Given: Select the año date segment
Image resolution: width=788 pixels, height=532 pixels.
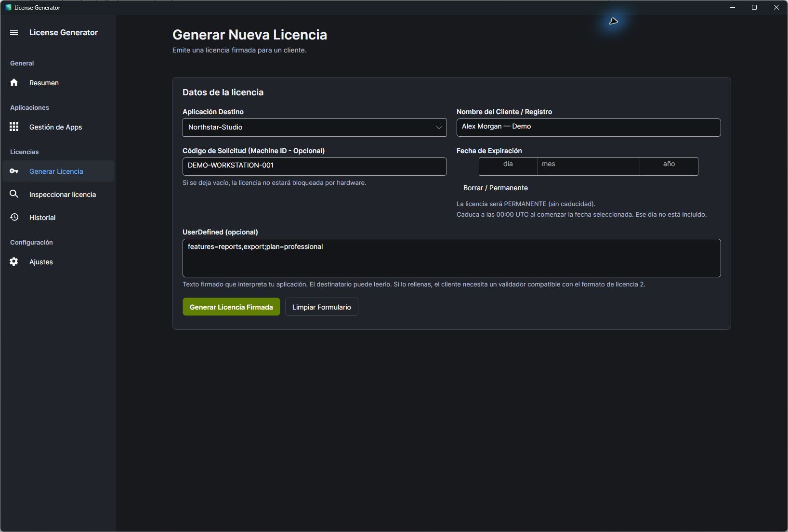Looking at the screenshot, I should pyautogui.click(x=669, y=166).
